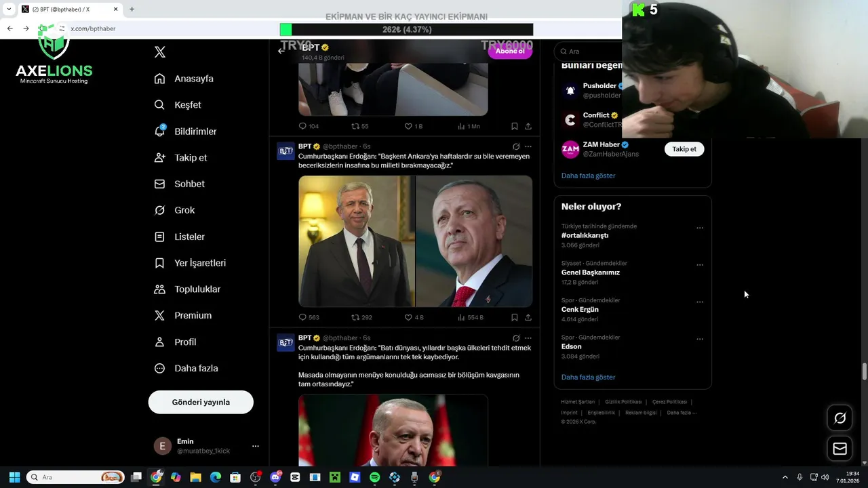The width and height of the screenshot is (868, 488).
Task: Open Listeler in the sidebar
Action: coord(179,237)
